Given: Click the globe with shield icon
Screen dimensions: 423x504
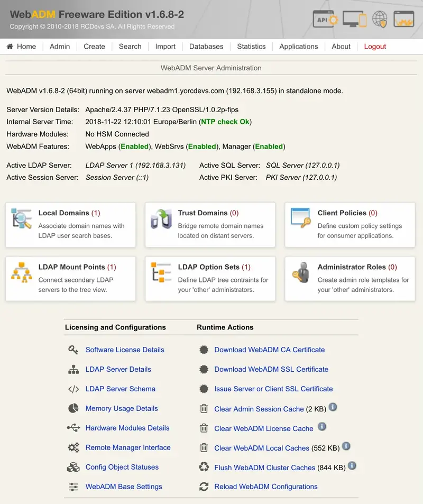Looking at the screenshot, I should click(x=380, y=19).
